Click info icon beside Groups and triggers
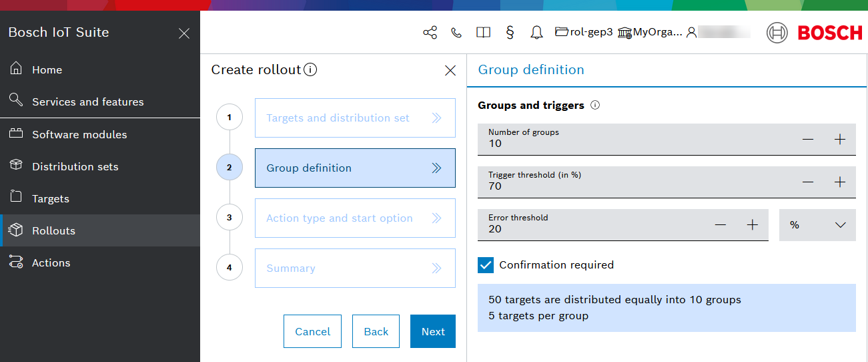 click(x=595, y=106)
